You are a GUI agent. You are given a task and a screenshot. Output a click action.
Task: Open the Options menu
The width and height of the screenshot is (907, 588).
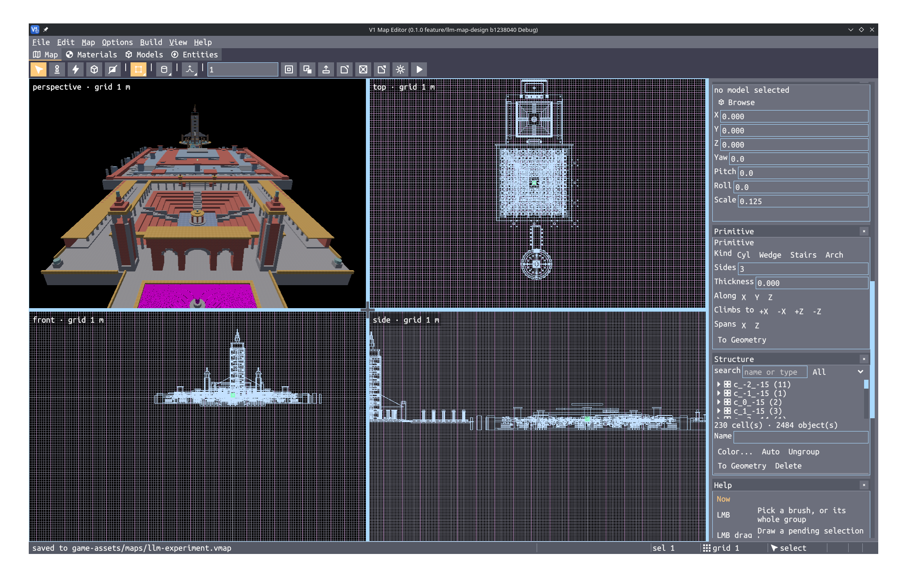pyautogui.click(x=117, y=42)
